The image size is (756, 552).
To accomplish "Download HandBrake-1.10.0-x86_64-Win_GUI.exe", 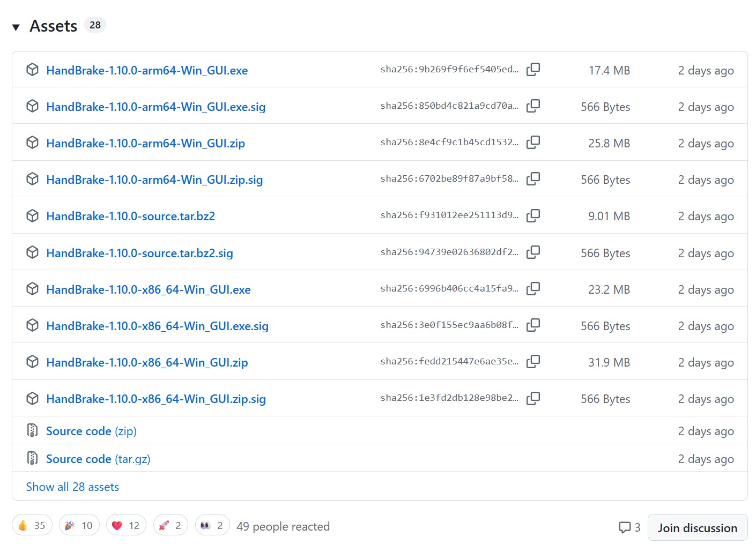I will tap(149, 289).
